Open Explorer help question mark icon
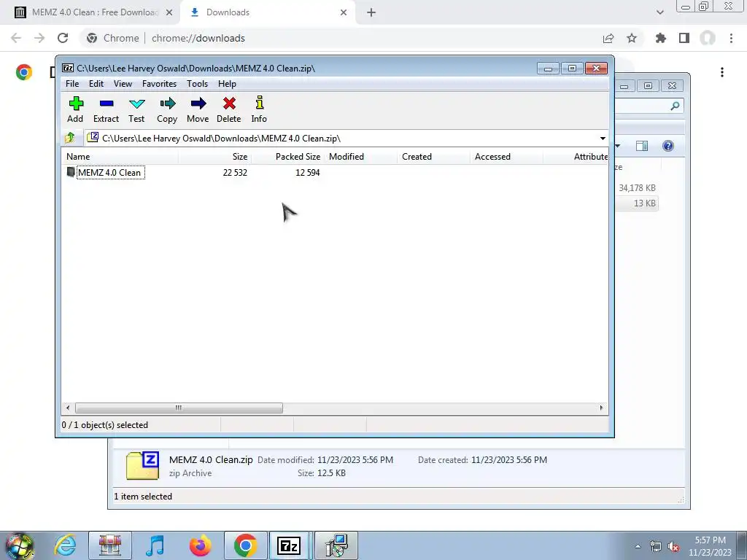The height and width of the screenshot is (560, 747). [x=668, y=146]
